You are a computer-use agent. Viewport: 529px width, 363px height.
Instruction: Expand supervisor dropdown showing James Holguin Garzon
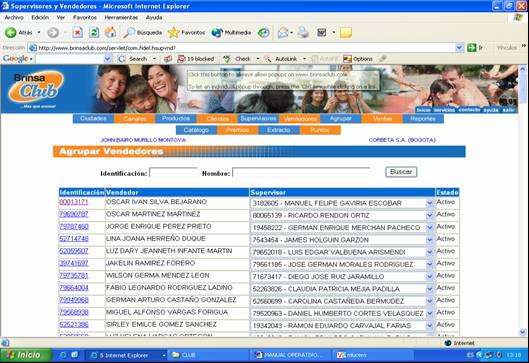[429, 240]
